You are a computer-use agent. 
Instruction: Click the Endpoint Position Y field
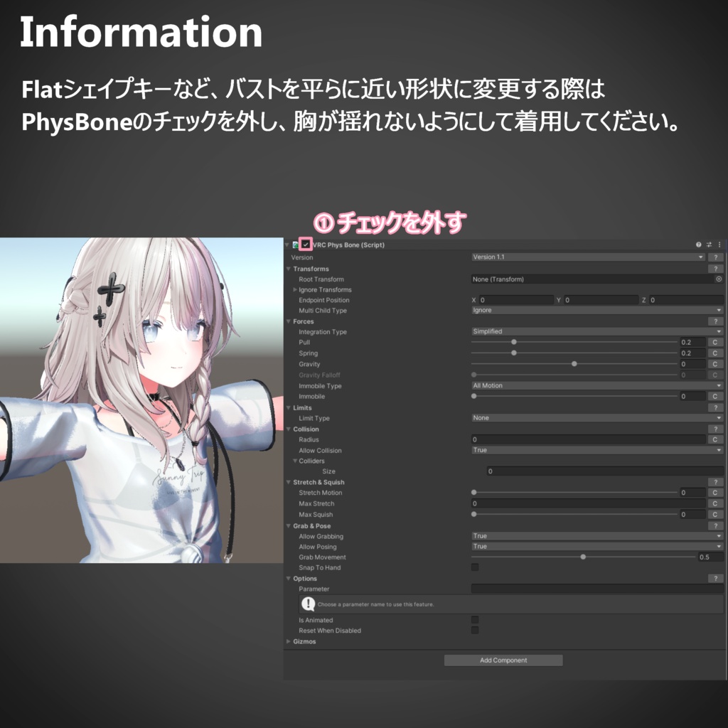coord(601,301)
